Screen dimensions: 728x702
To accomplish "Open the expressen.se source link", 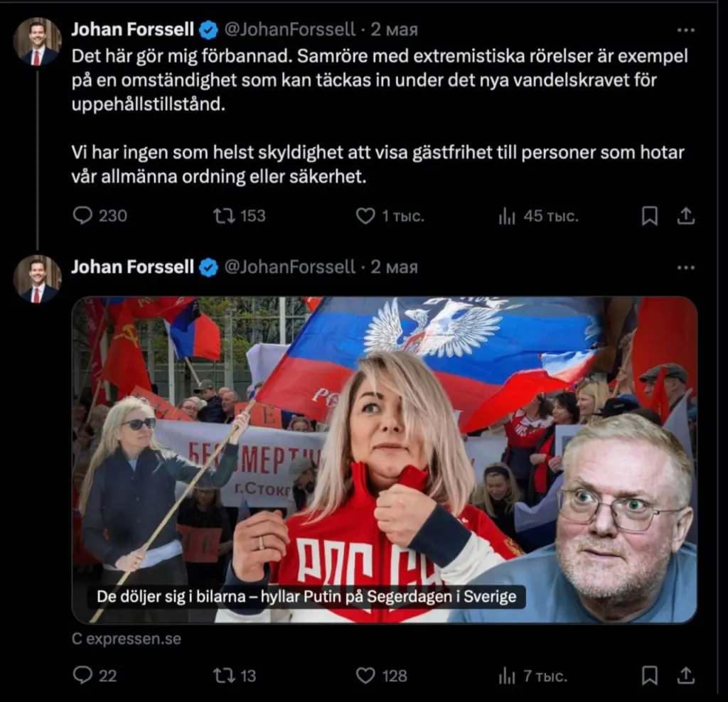I will click(127, 639).
